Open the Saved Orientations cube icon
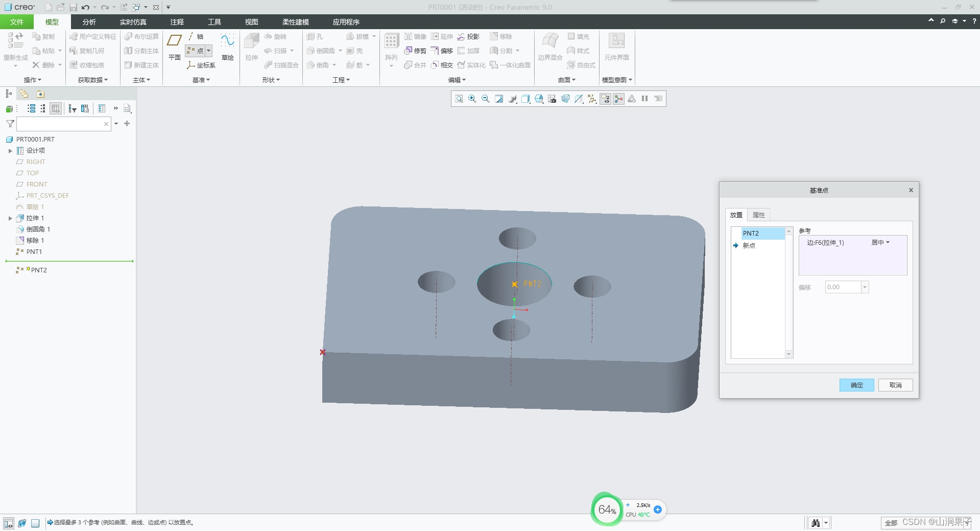This screenshot has height=531, width=980. point(525,99)
